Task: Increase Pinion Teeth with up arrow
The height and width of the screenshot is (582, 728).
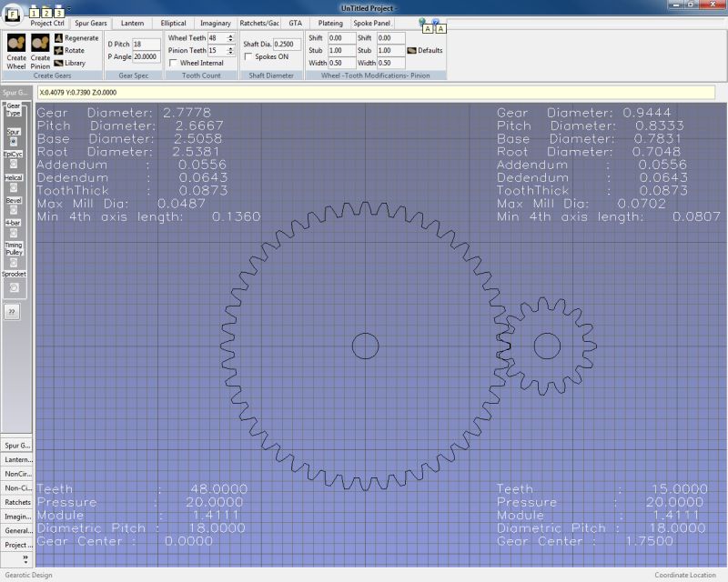Action: click(x=230, y=48)
